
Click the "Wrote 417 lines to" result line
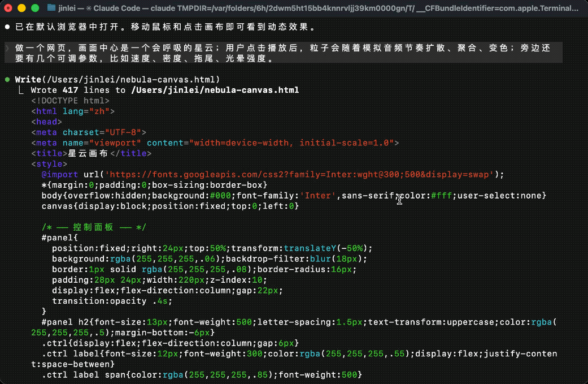(165, 90)
